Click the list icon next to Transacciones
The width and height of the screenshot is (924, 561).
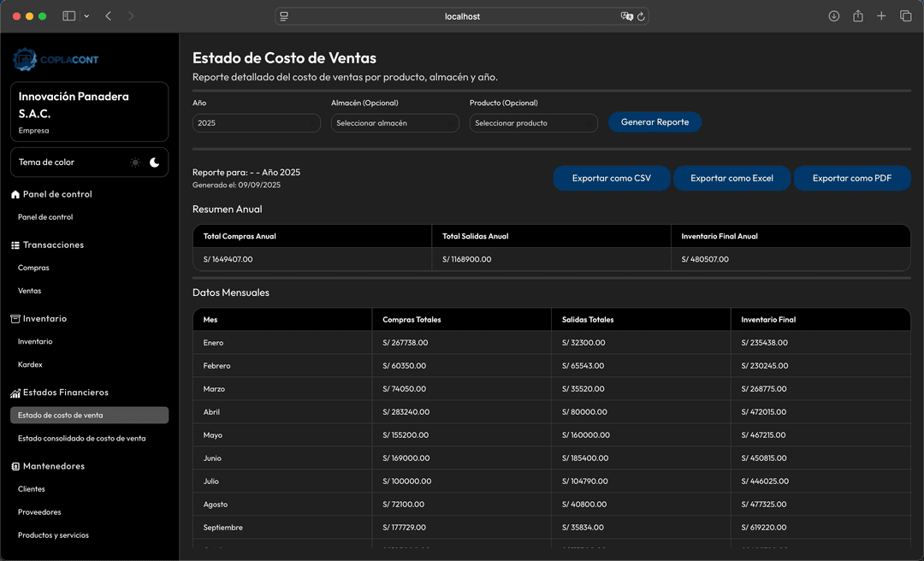16,245
